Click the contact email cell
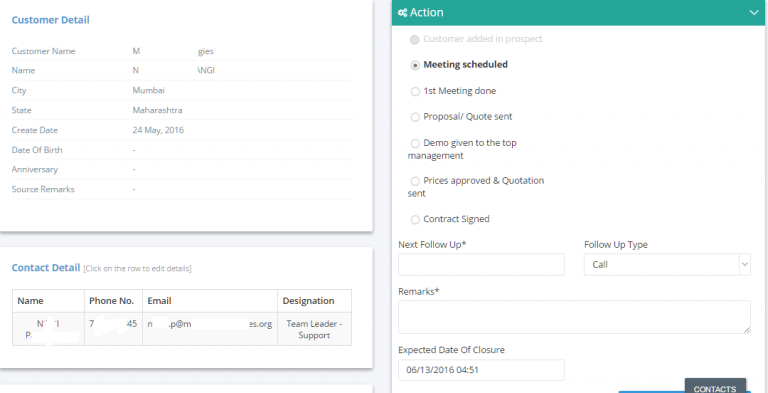The height and width of the screenshot is (393, 768). coord(210,329)
